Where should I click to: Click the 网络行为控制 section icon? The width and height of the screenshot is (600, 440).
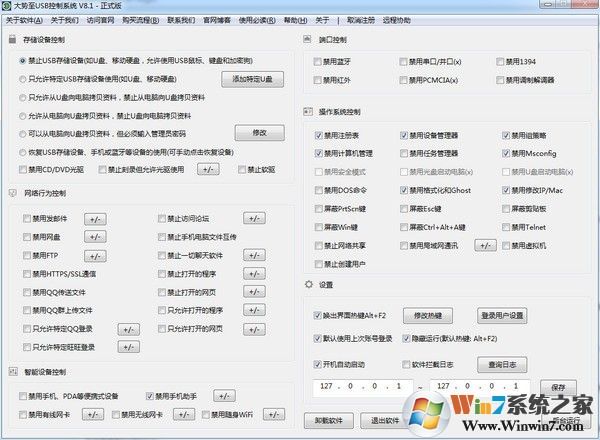(x=13, y=193)
